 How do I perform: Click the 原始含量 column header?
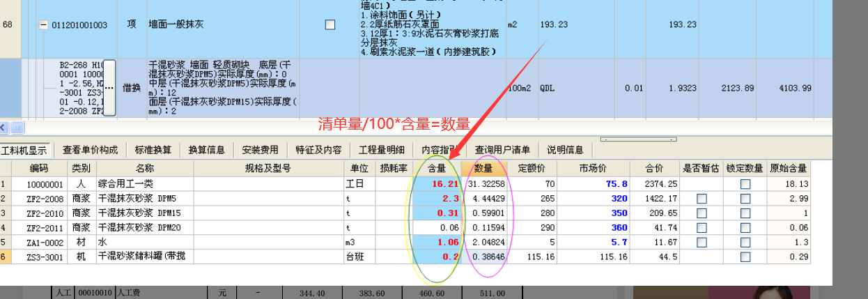pyautogui.click(x=788, y=169)
